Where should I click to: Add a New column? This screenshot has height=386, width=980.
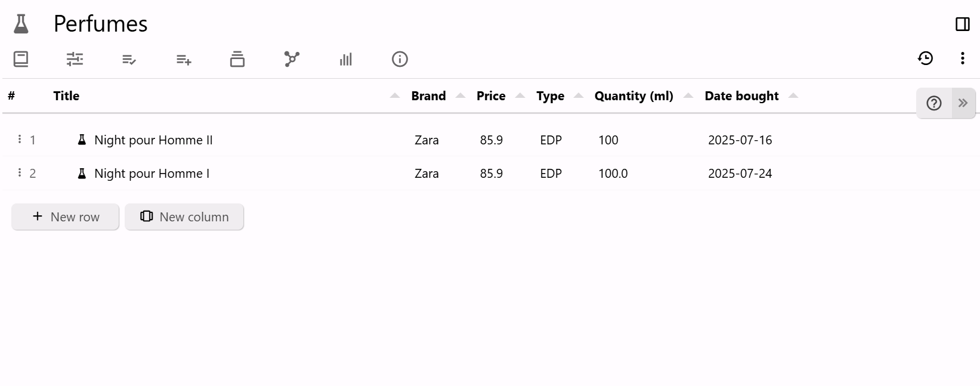coord(184,217)
